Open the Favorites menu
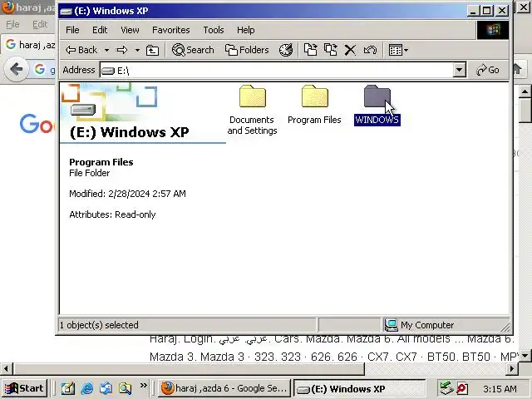Screen dimensions: 532x399 point(171,30)
